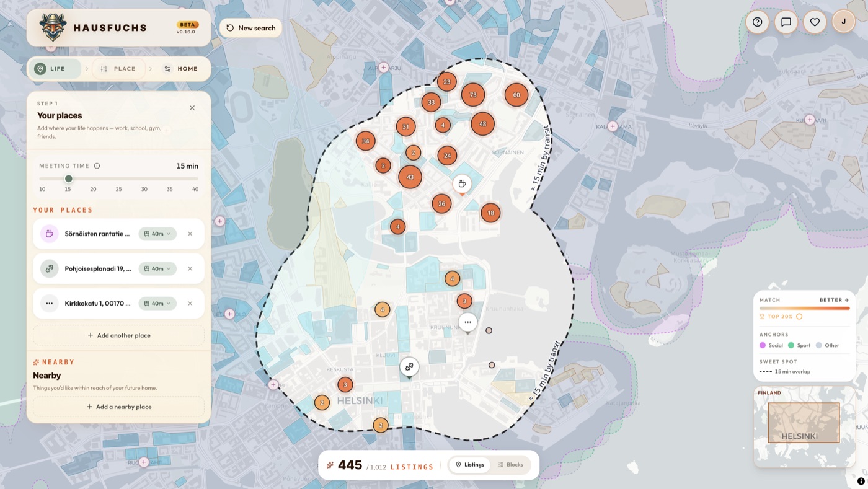Open the cluster of 18 listings
868x489 pixels.
490,213
